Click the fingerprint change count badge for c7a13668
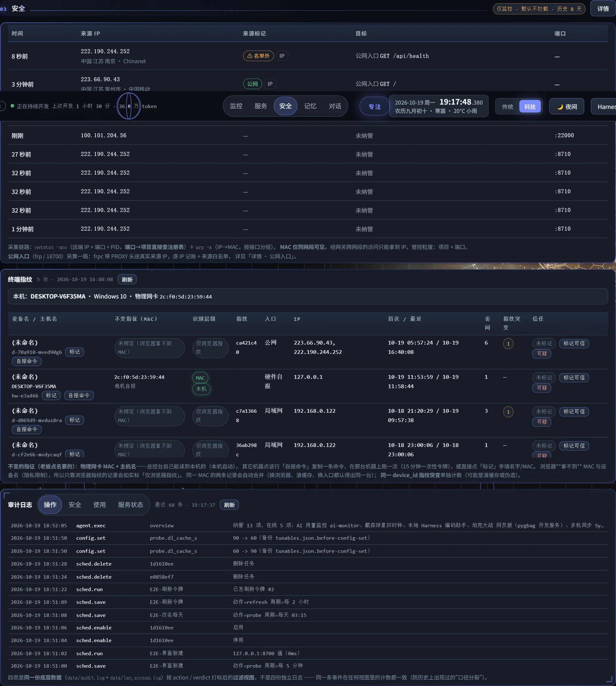Viewport: 616px width, 686px height. (x=508, y=412)
